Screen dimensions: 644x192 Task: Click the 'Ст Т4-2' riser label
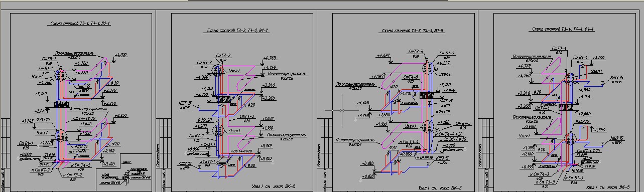click(x=247, y=116)
